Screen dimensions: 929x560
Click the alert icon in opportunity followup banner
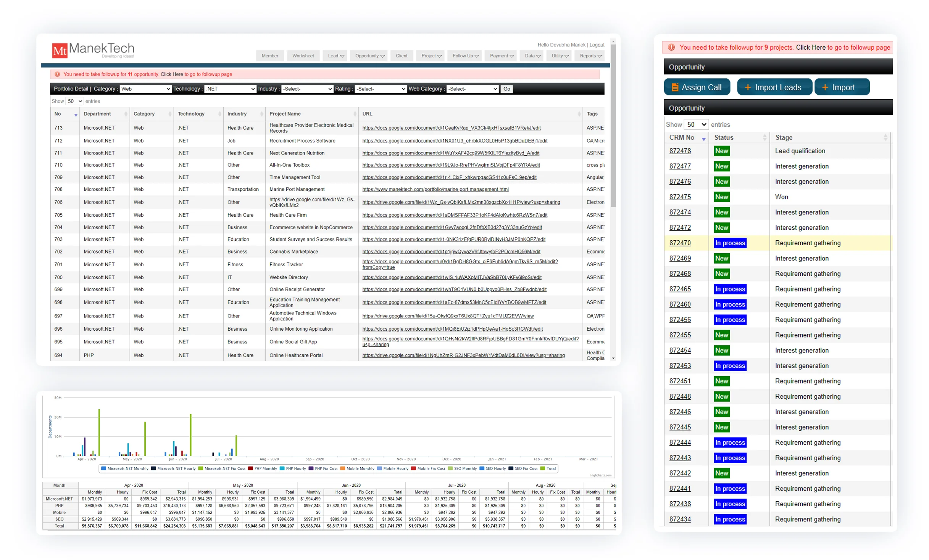[57, 74]
